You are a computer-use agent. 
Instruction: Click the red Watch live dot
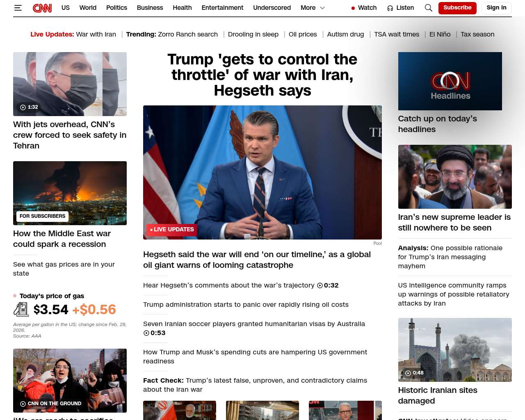coord(353,8)
